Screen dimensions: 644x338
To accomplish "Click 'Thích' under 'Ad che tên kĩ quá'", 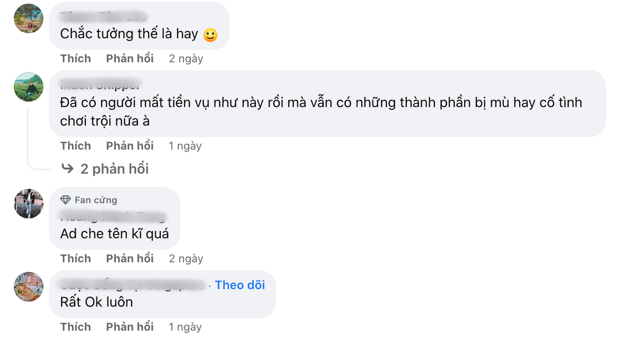I will coord(76,258).
